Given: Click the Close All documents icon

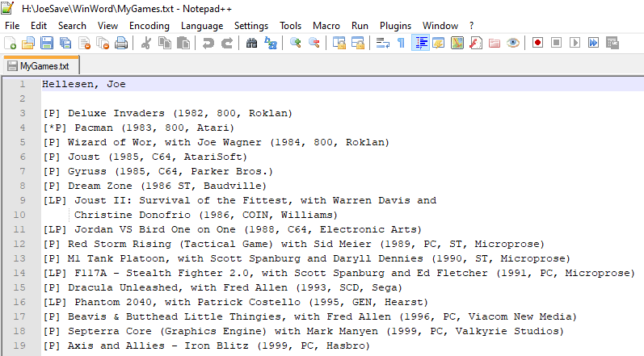Looking at the screenshot, I should tap(103, 43).
